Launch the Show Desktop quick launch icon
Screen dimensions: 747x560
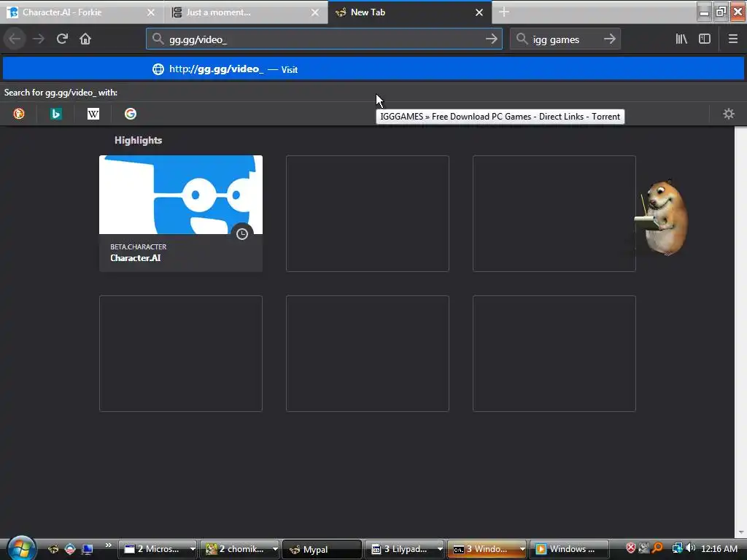[88, 550]
